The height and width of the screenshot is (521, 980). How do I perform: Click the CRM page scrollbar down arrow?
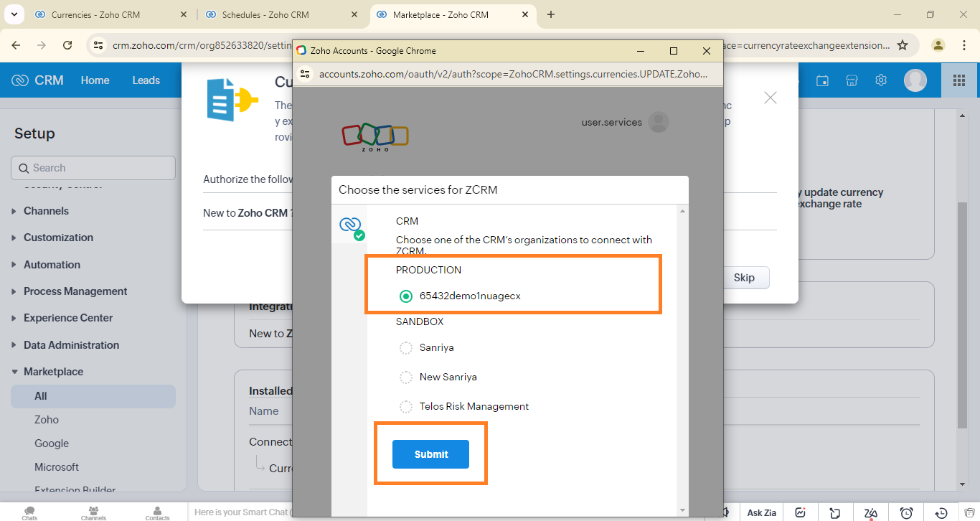tap(962, 484)
